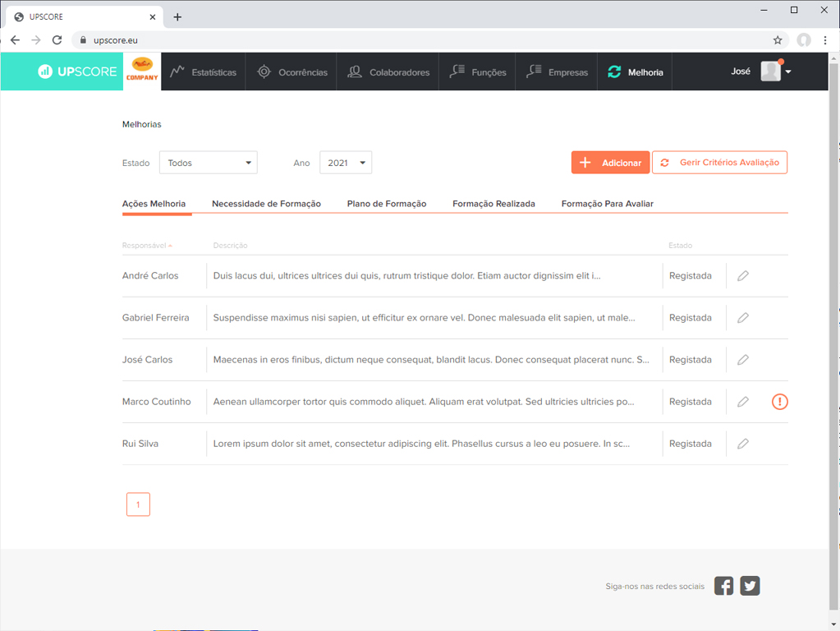Click the Adicionar button

pyautogui.click(x=610, y=163)
